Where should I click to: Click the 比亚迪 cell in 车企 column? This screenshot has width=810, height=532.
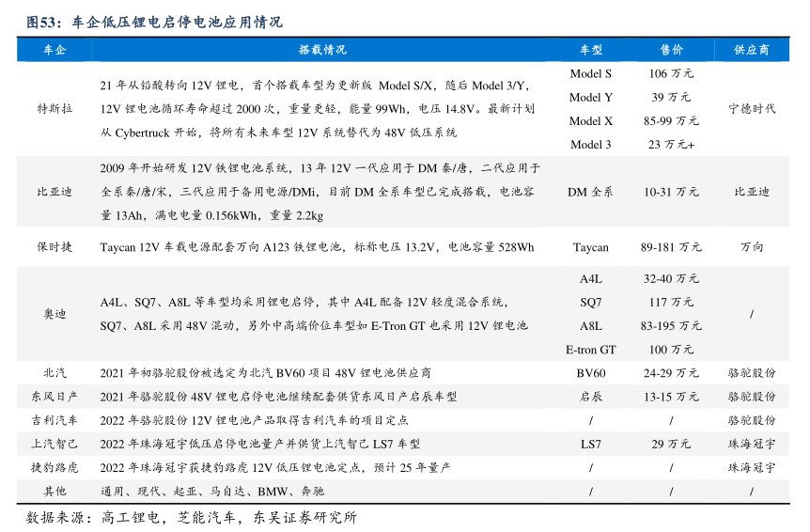(55, 192)
